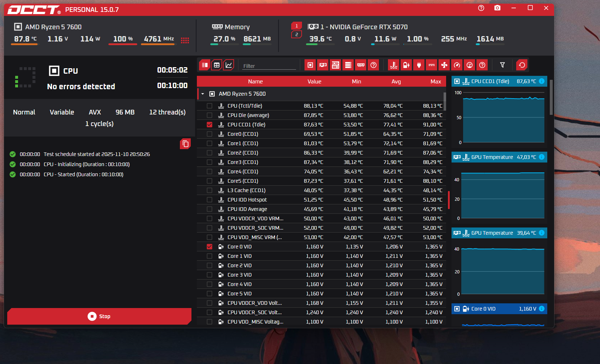Select the CPU IOD Average row name
Image resolution: width=600 pixels, height=364 pixels.
(247, 209)
